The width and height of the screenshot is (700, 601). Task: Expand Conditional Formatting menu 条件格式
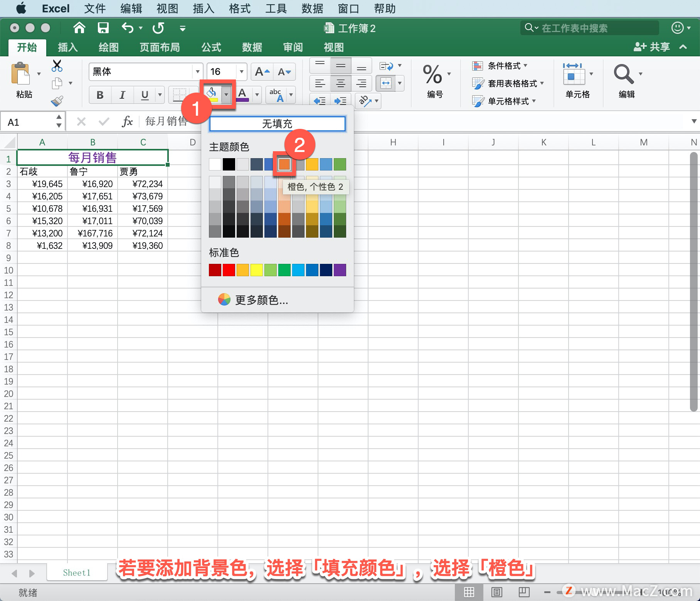[500, 66]
